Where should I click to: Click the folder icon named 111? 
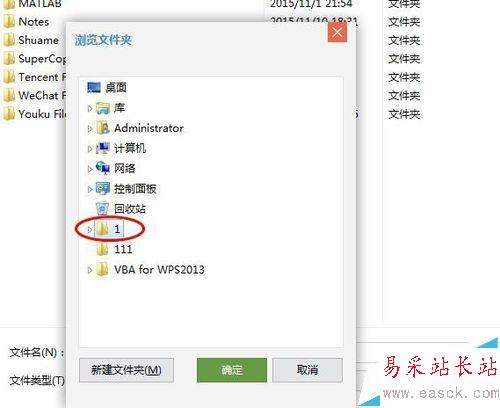click(102, 249)
